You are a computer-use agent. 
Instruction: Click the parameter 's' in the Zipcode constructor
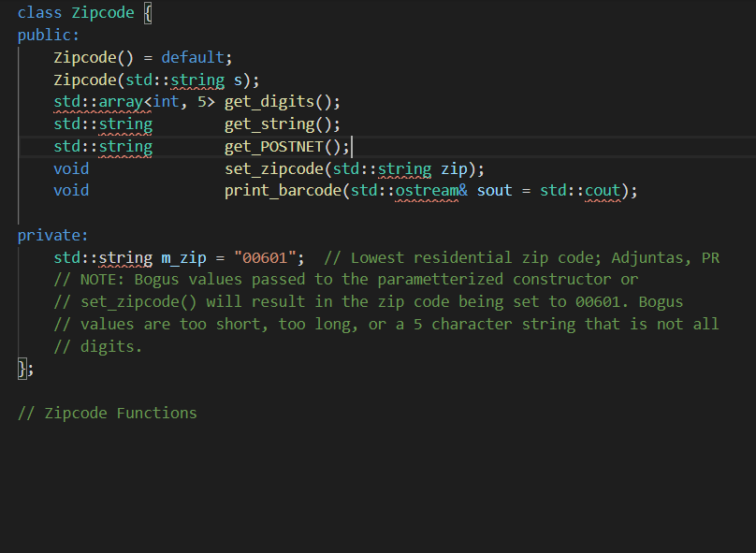(238, 80)
